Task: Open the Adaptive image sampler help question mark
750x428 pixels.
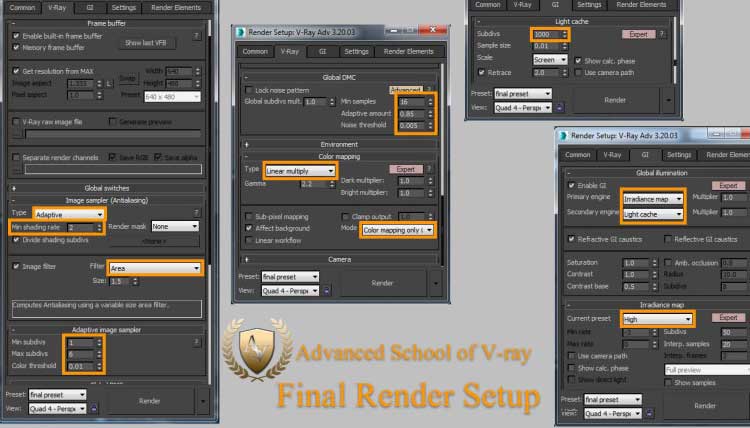Action: 197,342
